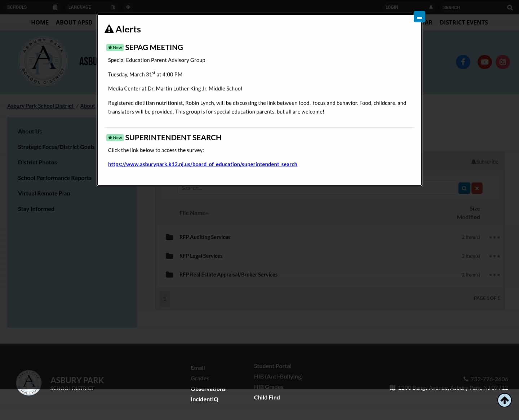Click inside the document Search field

click(x=317, y=188)
